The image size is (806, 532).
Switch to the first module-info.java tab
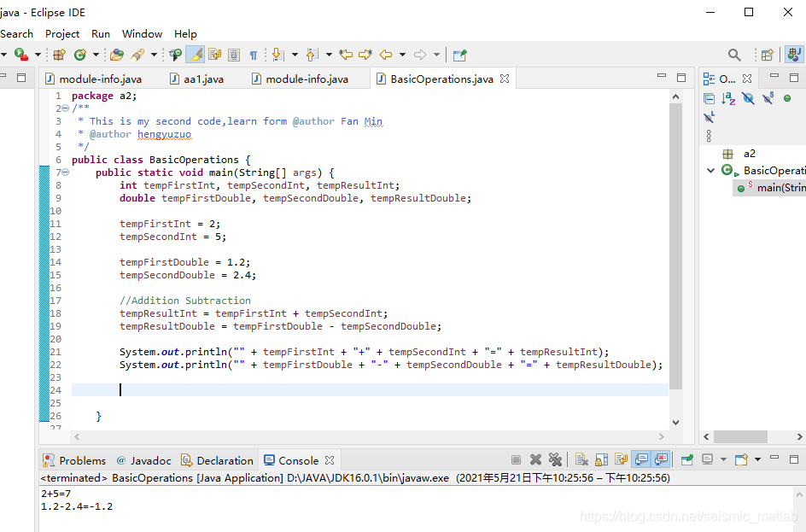click(x=94, y=79)
